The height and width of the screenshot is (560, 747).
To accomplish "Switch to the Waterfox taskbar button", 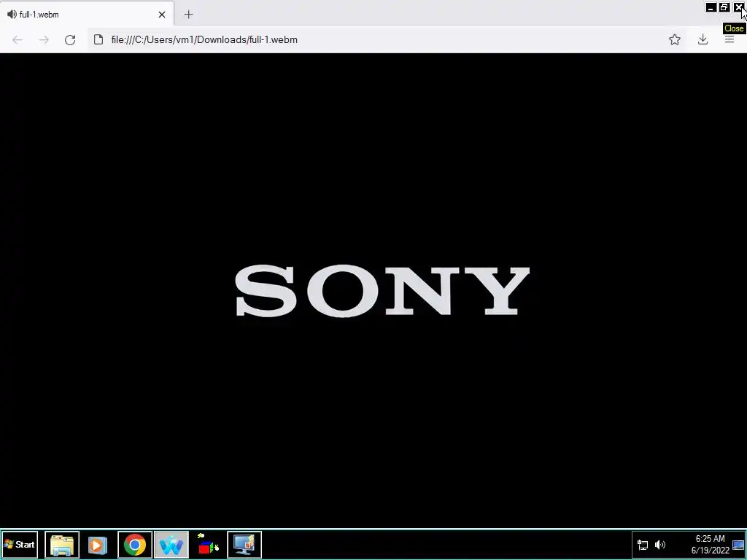I will 171,544.
